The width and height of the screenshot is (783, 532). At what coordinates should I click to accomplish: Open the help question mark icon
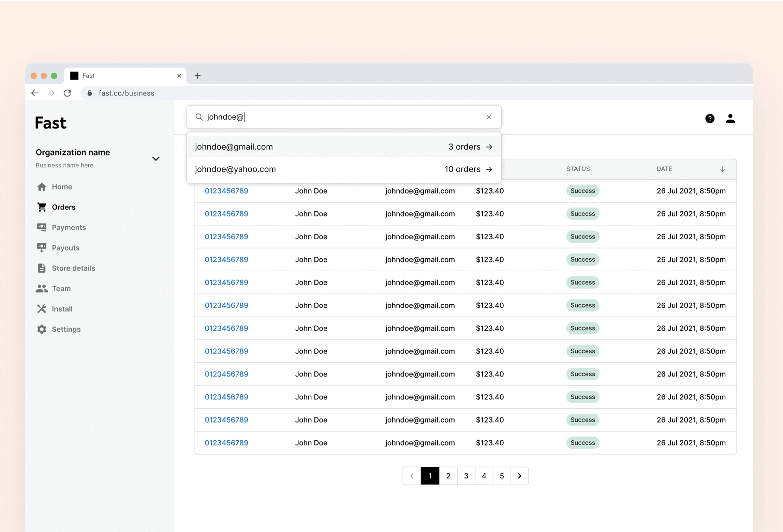click(710, 119)
